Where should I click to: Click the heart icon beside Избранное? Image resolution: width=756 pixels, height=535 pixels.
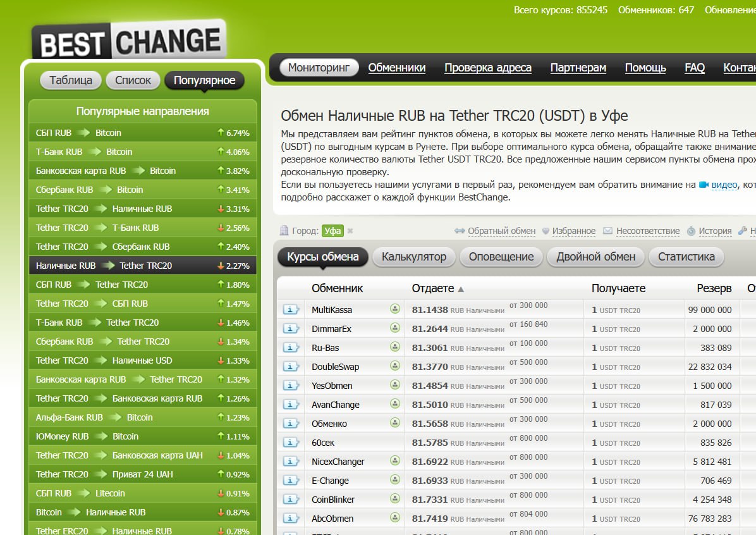coord(546,231)
